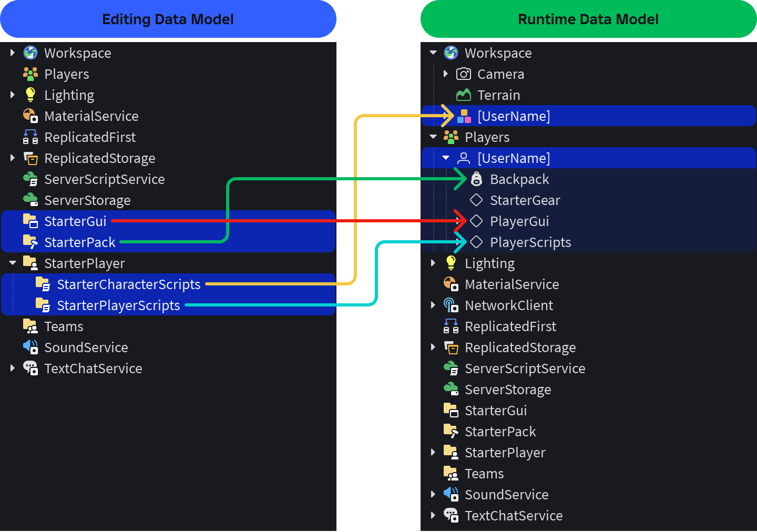The image size is (757, 532).
Task: Select StarterGear under the [UserName] player
Action: [x=589, y=200]
